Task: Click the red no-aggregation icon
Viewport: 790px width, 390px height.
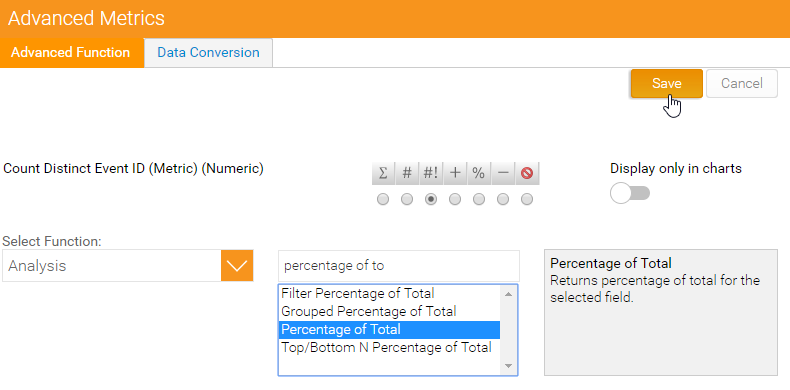Action: (527, 173)
